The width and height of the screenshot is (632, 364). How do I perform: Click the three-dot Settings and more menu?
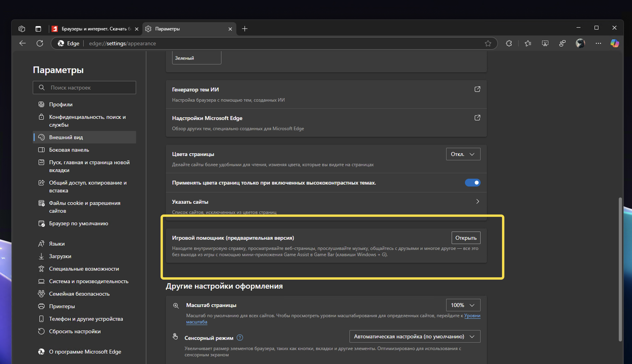(598, 43)
